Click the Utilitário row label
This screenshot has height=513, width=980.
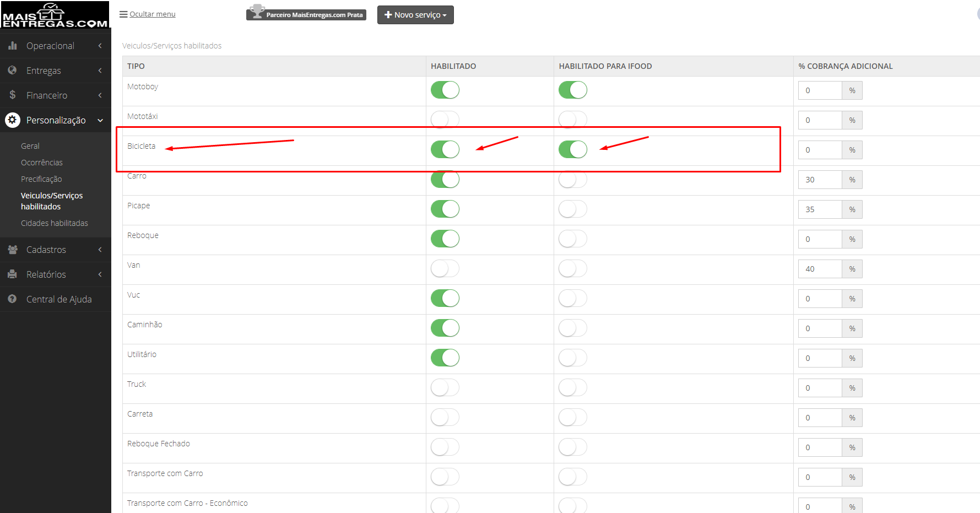[x=142, y=354]
